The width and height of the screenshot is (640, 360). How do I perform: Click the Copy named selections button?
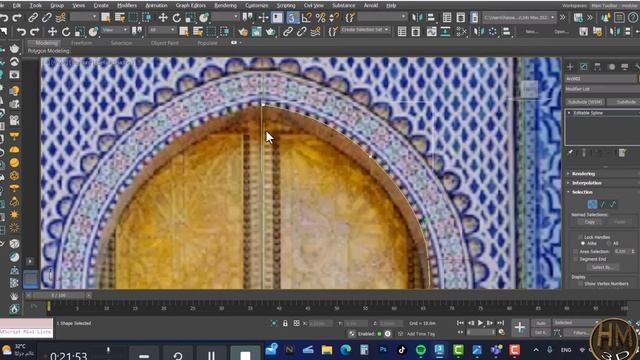(590, 222)
